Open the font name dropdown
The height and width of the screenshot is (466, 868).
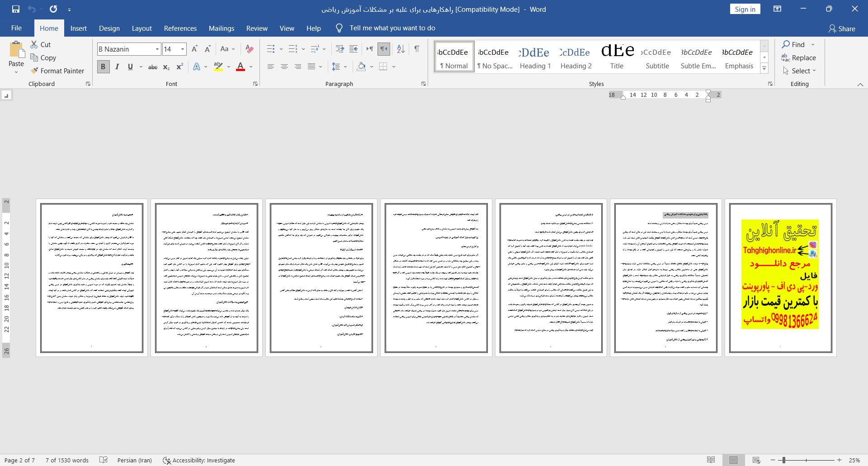pos(157,49)
